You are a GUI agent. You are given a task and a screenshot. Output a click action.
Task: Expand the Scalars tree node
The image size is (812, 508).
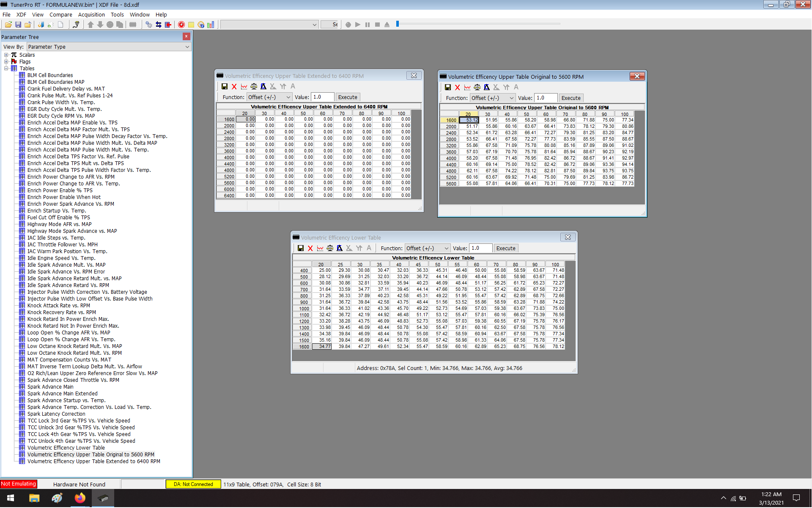[x=6, y=55]
